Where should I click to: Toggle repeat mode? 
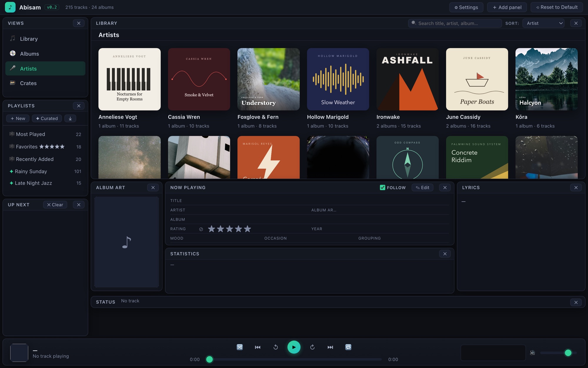pyautogui.click(x=348, y=347)
